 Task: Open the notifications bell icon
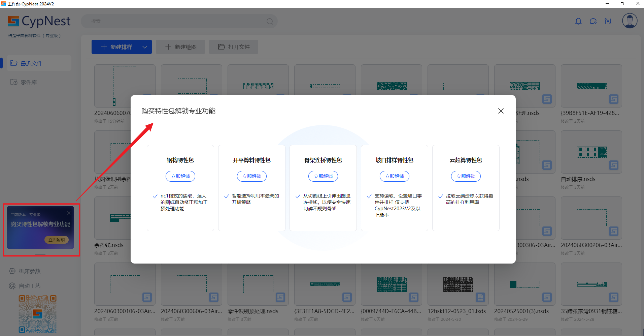[578, 21]
